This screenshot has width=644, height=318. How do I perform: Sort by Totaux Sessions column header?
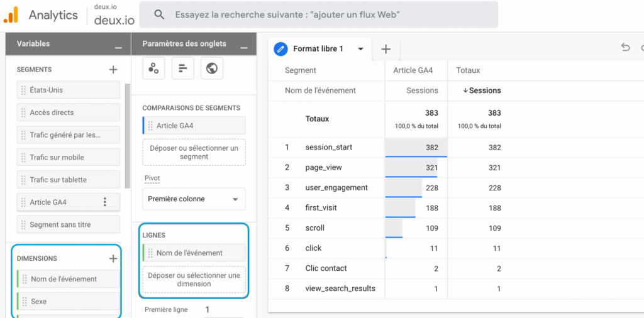click(482, 90)
